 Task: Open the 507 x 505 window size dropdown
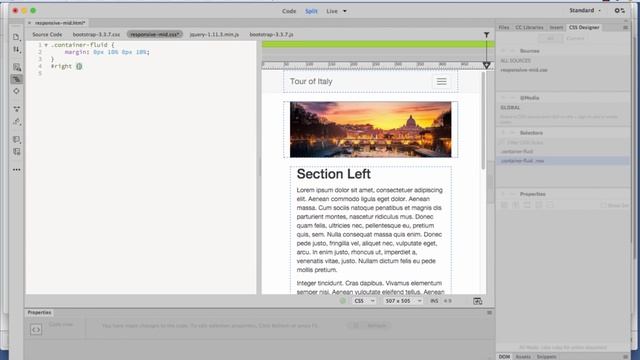click(x=403, y=301)
